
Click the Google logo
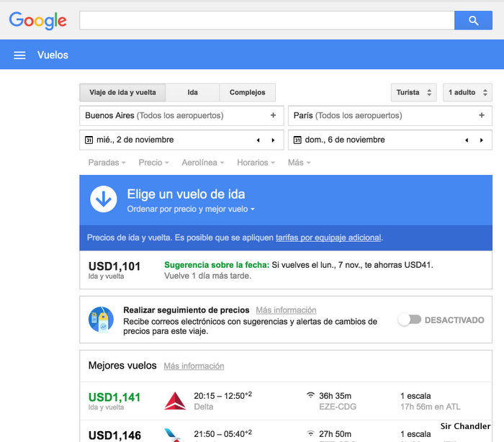(x=37, y=21)
